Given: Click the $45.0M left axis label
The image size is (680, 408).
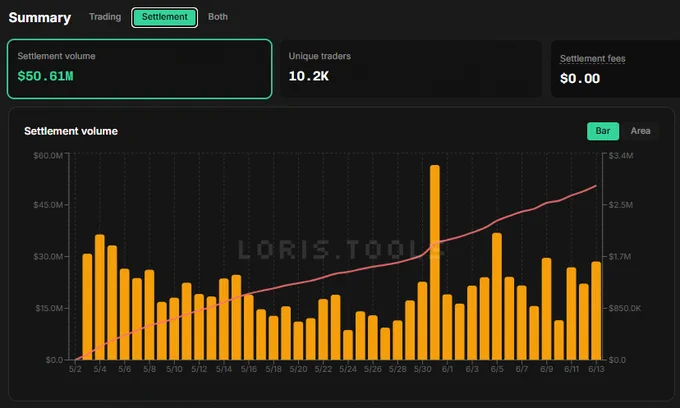Looking at the screenshot, I should 48,205.
